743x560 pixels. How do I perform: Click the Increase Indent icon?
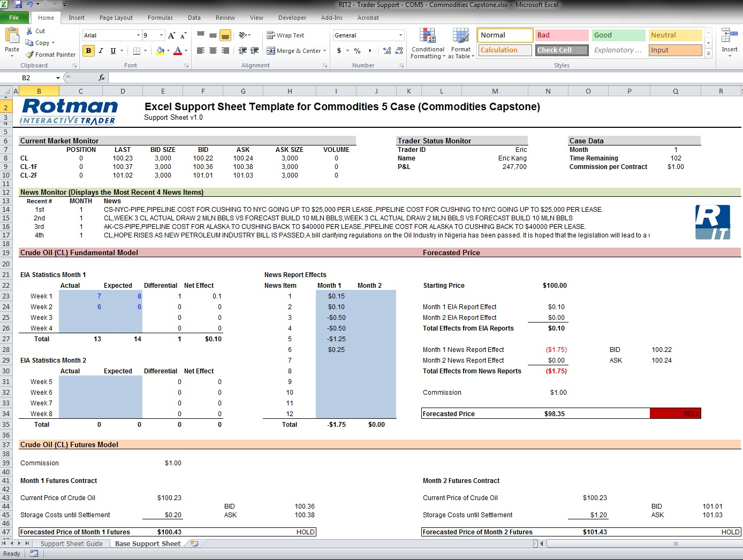[255, 51]
